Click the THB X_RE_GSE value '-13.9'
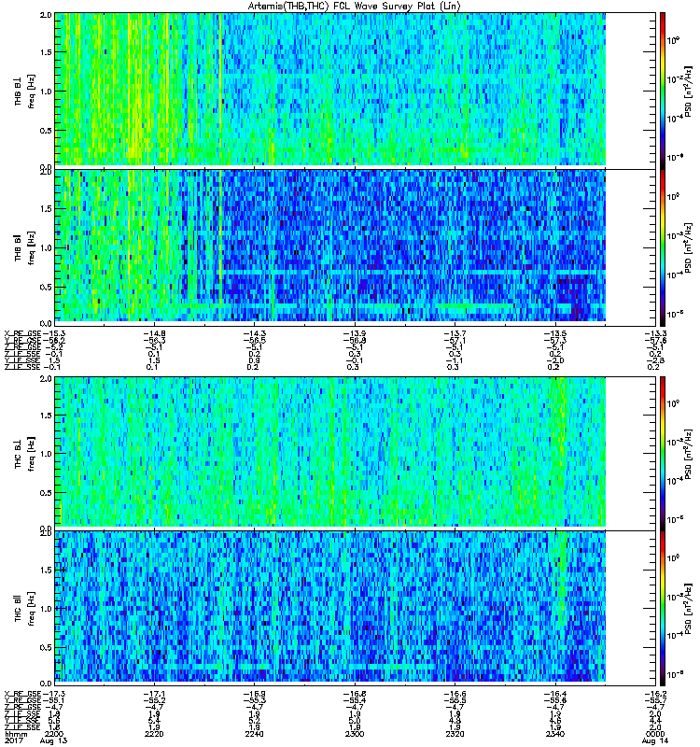Image resolution: width=700 pixels, height=747 pixels. (x=355, y=333)
